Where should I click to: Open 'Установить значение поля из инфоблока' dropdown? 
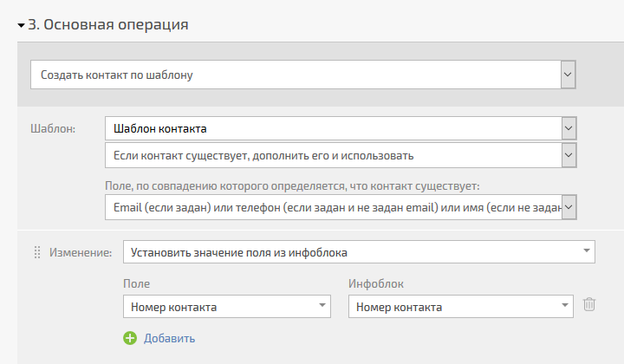tap(359, 252)
